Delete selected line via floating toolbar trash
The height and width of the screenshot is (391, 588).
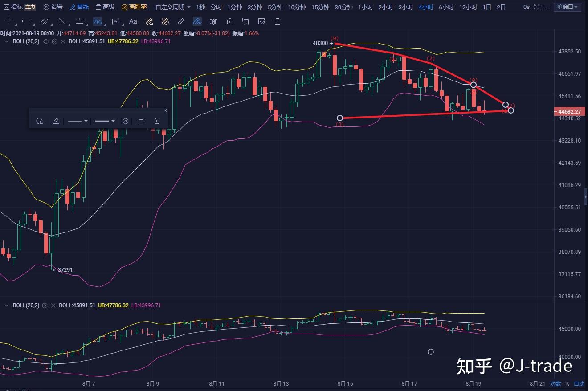pyautogui.click(x=157, y=121)
